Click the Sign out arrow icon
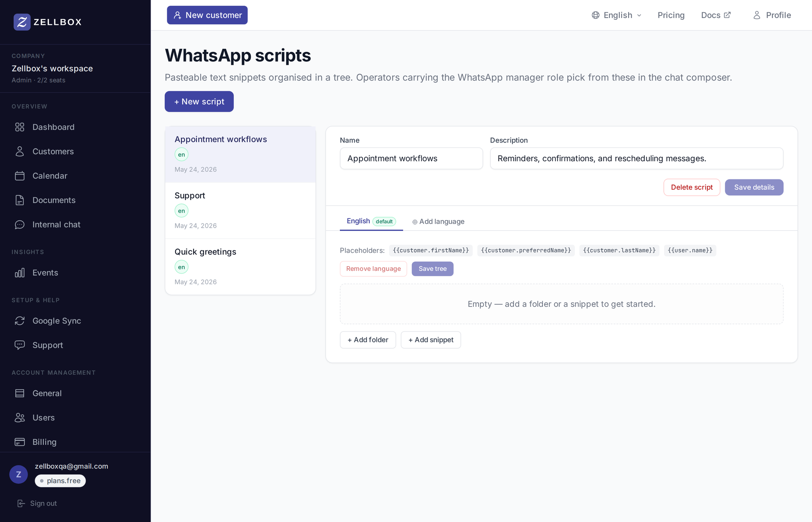The image size is (812, 522). (x=21, y=503)
